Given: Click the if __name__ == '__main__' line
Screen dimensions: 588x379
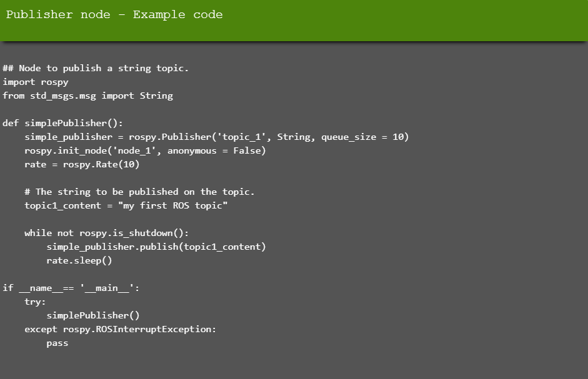Looking at the screenshot, I should [71, 288].
